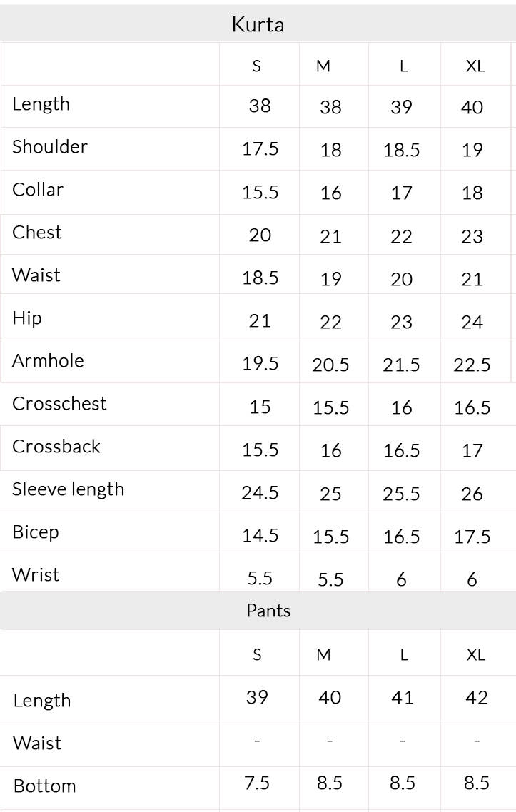Click the Wrist row label

tap(36, 575)
